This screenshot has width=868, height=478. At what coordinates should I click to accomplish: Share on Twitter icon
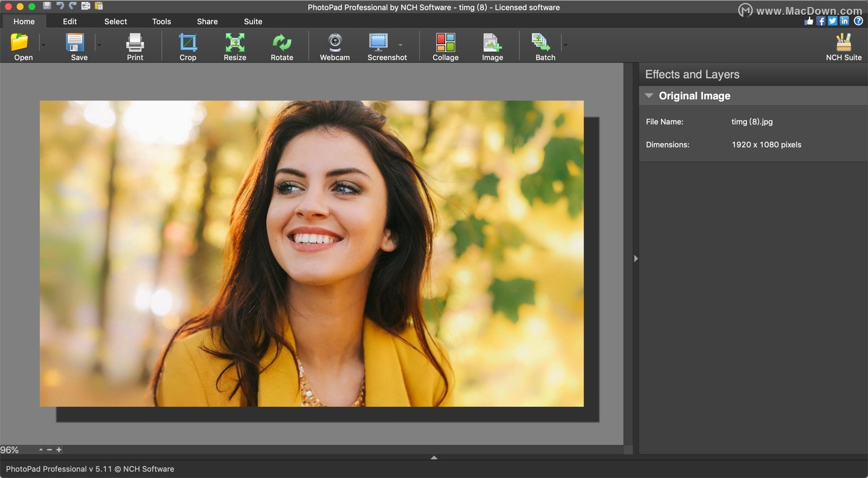click(832, 21)
